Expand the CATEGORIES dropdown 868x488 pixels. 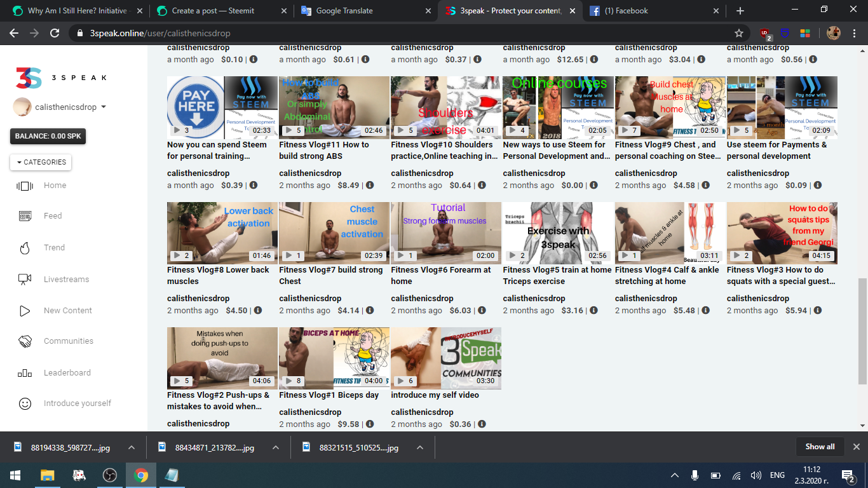click(40, 163)
